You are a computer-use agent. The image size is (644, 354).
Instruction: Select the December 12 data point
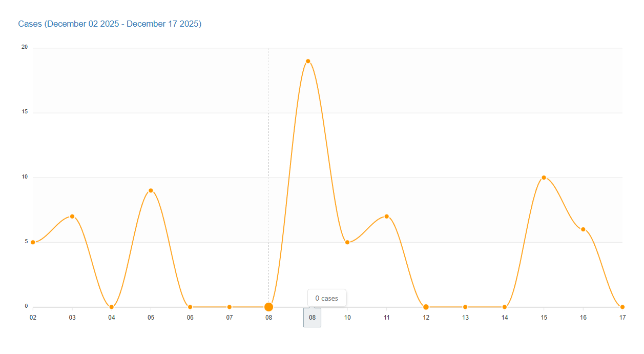coord(426,307)
